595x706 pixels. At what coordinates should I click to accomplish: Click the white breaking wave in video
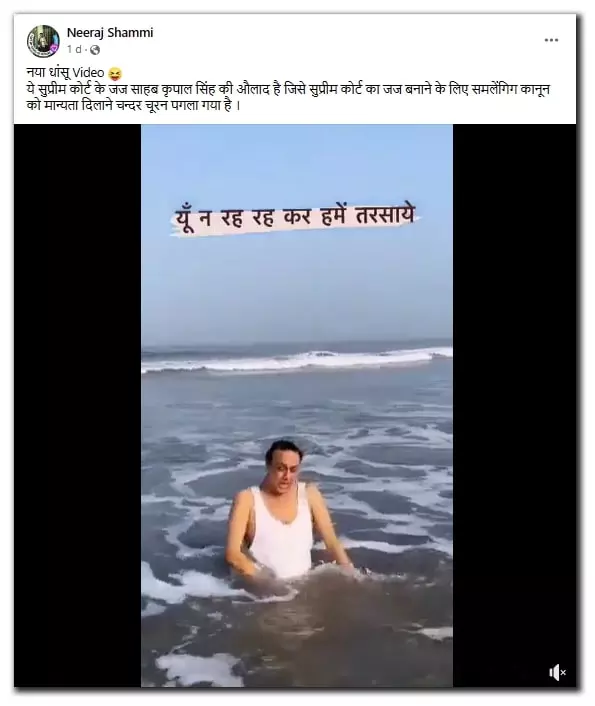297,360
